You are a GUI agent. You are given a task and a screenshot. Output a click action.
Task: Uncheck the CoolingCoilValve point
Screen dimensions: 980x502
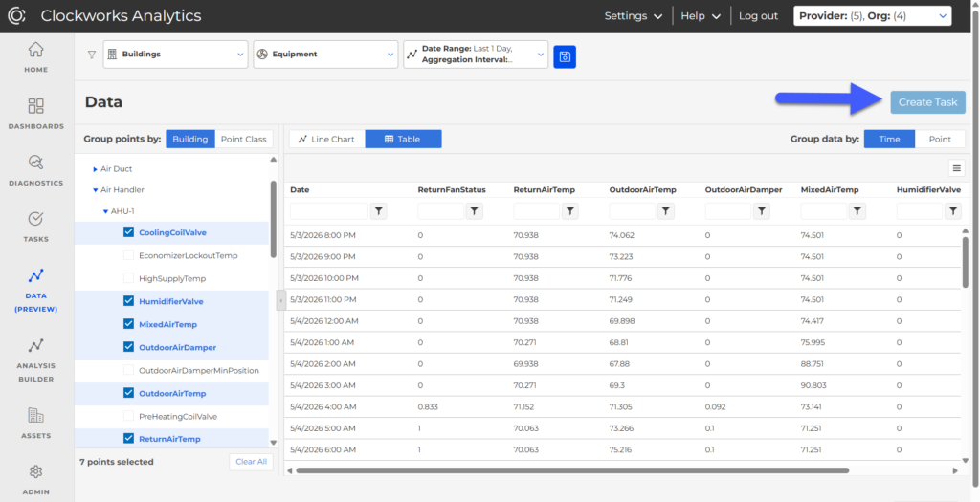pyautogui.click(x=129, y=232)
